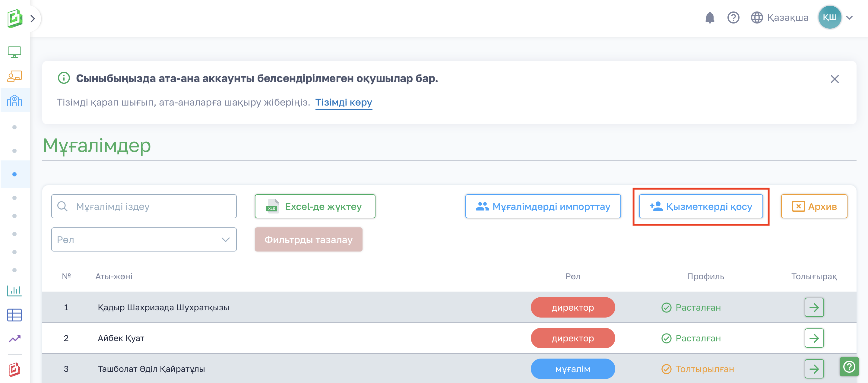Click Мұғалімдерді импорттау button
Image resolution: width=868 pixels, height=383 pixels.
(x=543, y=207)
